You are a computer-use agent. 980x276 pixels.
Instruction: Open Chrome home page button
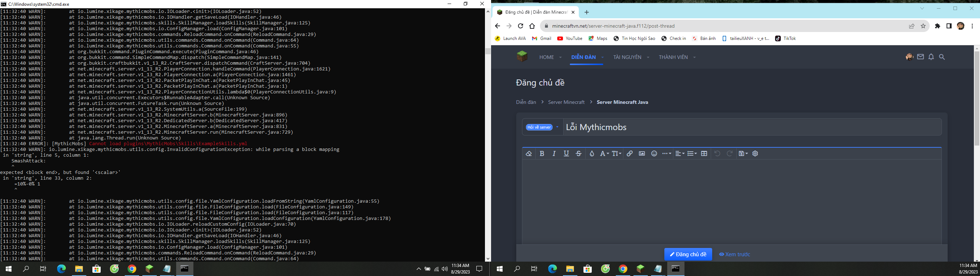click(532, 26)
